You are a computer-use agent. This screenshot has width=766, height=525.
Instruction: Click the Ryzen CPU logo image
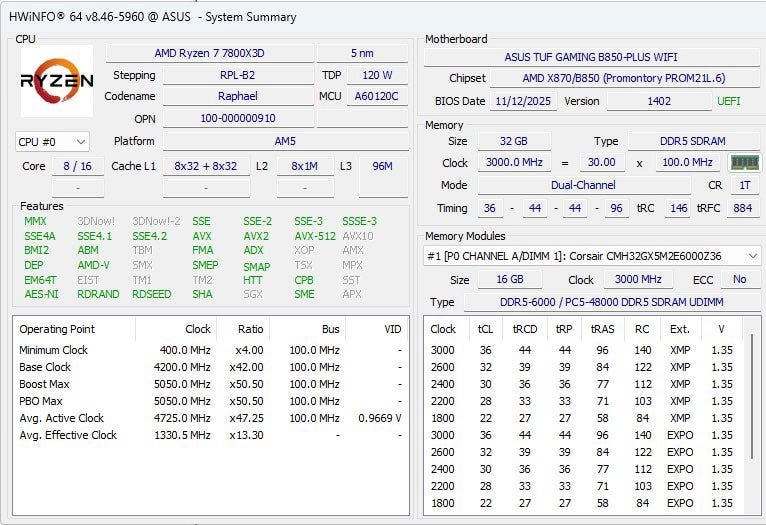[x=57, y=81]
